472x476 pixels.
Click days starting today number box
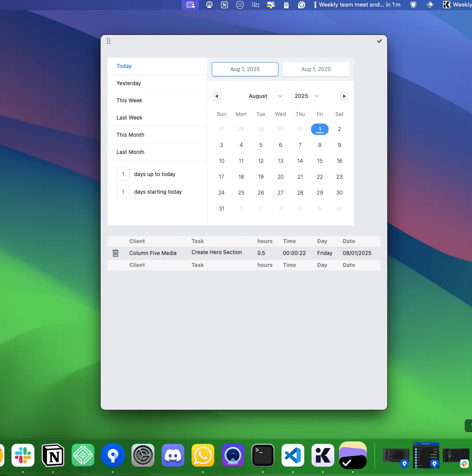tap(123, 192)
